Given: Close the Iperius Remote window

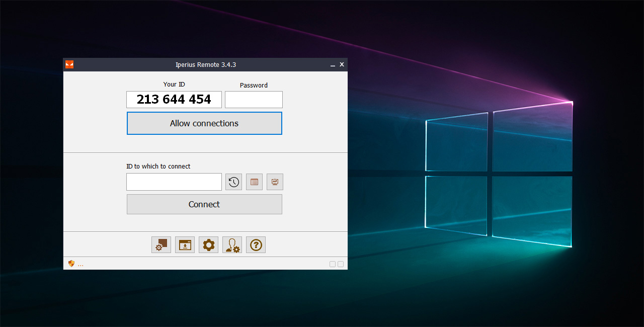Looking at the screenshot, I should [x=342, y=64].
